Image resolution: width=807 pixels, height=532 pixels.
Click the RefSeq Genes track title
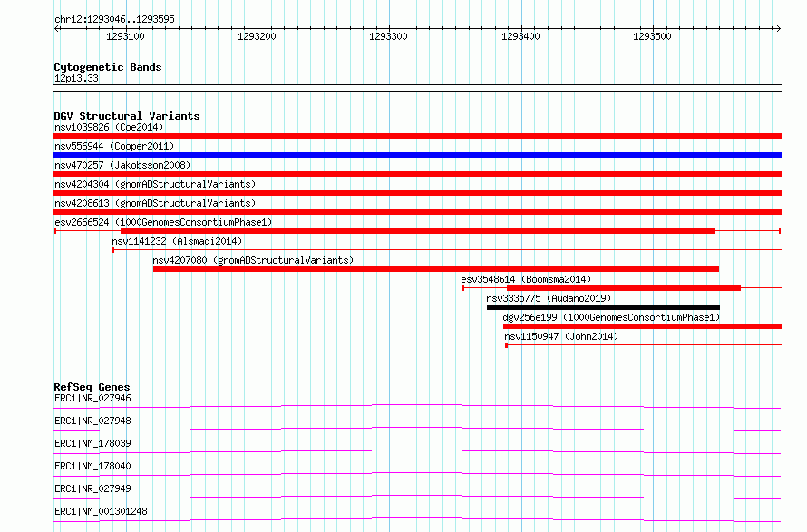pyautogui.click(x=92, y=387)
